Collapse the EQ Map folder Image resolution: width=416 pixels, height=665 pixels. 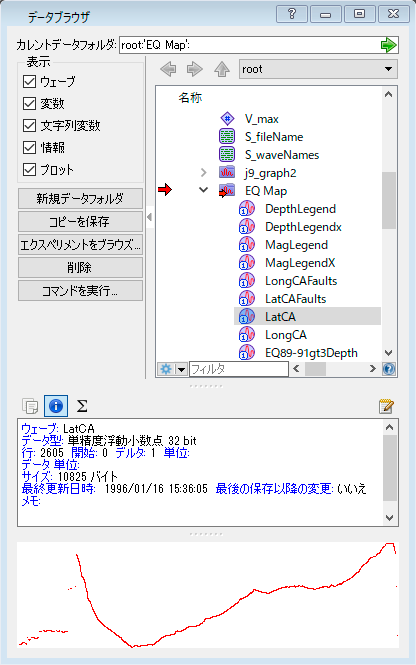[x=204, y=190]
